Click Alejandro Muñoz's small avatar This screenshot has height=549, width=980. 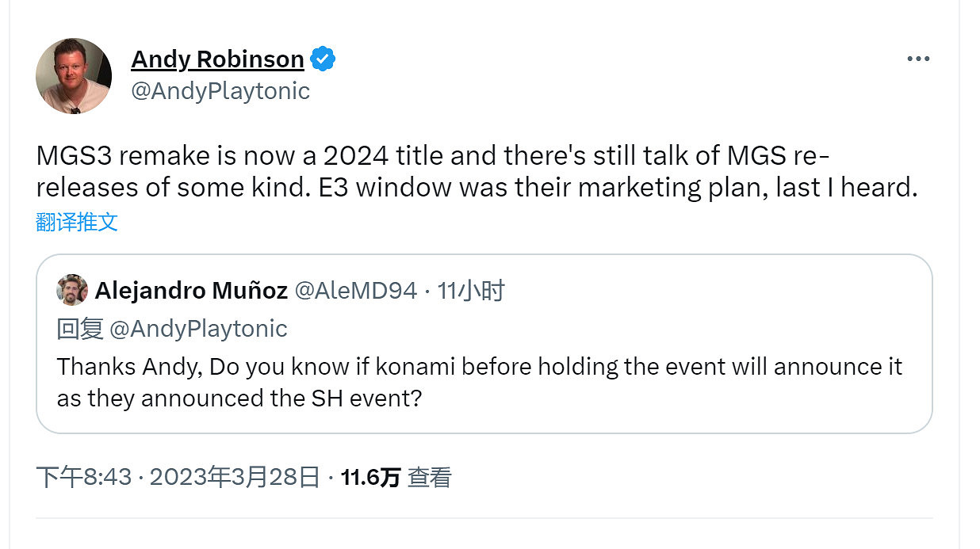(x=72, y=291)
